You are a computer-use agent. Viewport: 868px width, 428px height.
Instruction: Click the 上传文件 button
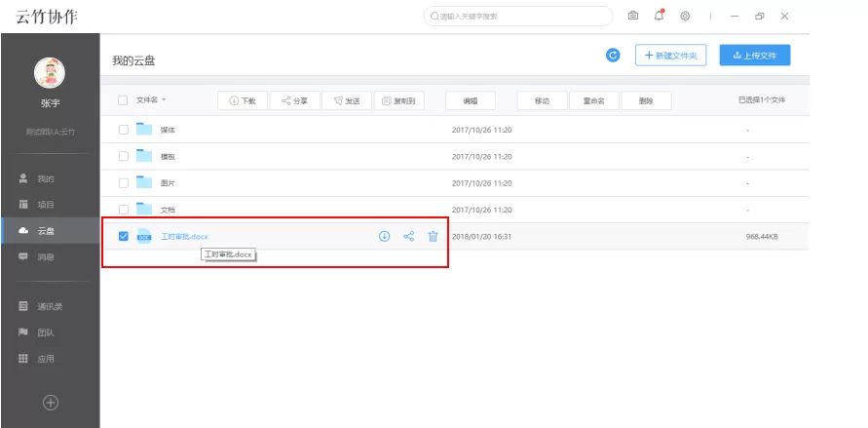[755, 56]
